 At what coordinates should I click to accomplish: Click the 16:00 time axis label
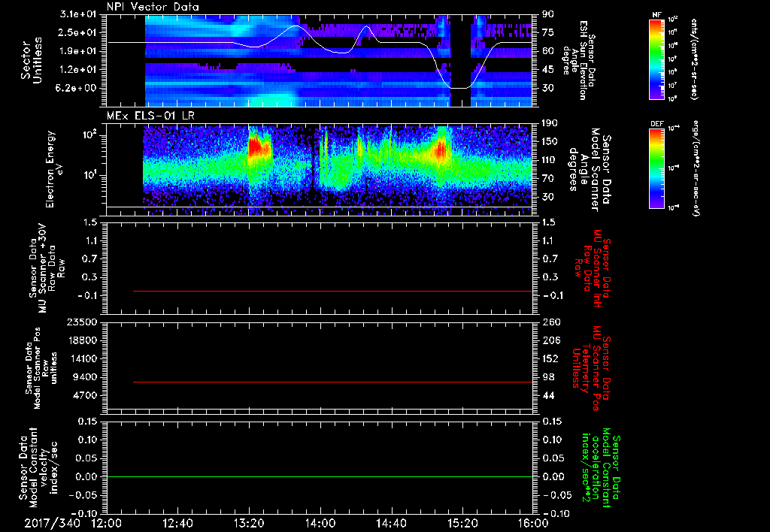(533, 523)
